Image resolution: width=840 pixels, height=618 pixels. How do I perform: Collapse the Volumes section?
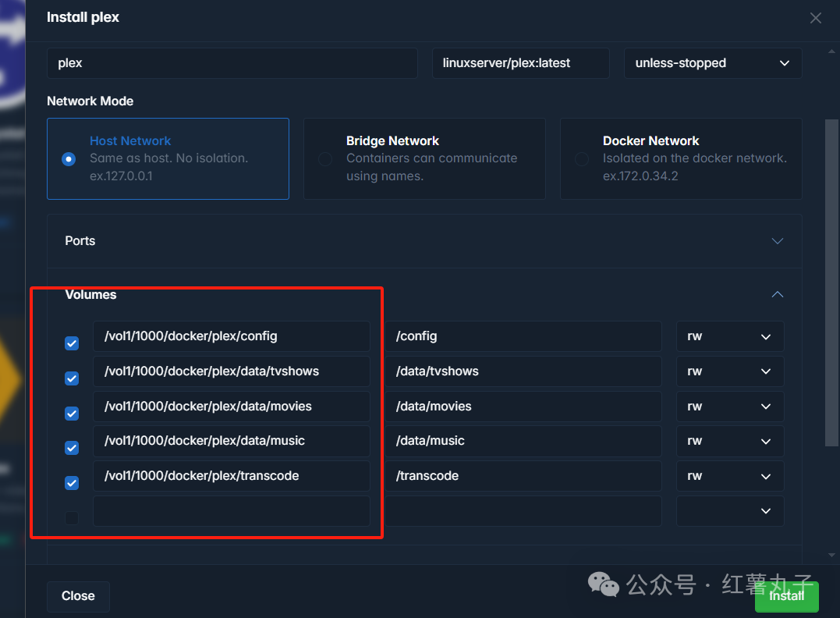coord(778,294)
